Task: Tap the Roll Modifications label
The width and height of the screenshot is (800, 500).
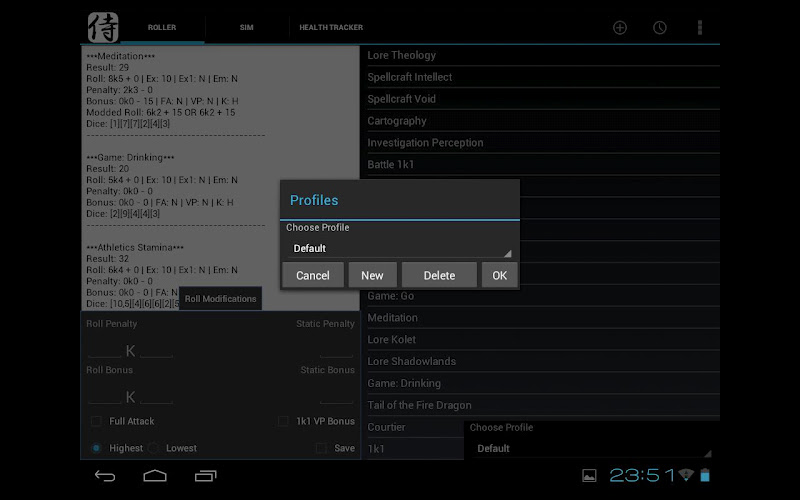Action: click(x=220, y=299)
